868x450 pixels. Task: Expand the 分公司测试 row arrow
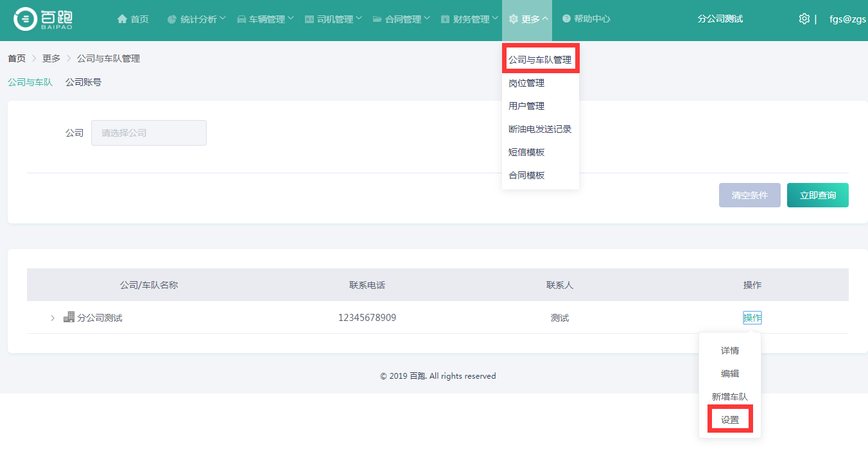click(x=53, y=318)
